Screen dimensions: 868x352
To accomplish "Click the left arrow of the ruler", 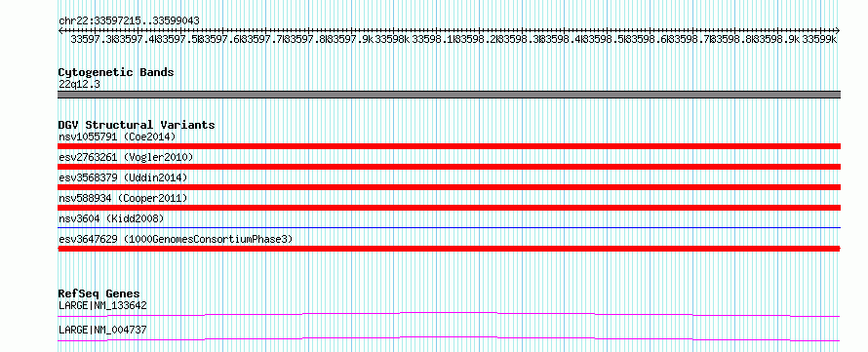I will [60, 30].
